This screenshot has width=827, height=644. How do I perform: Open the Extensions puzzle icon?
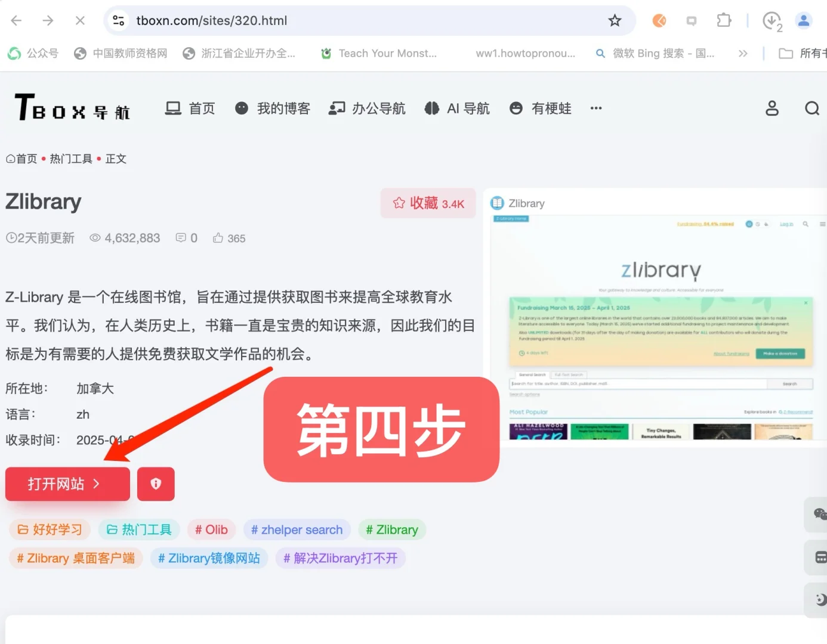tap(724, 21)
